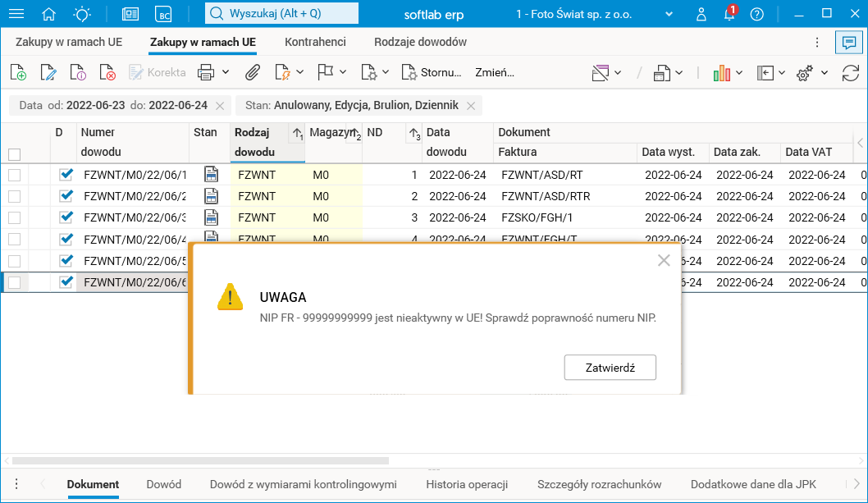Open the home screen icon
Screen dimensions: 868x503
pyautogui.click(x=49, y=14)
